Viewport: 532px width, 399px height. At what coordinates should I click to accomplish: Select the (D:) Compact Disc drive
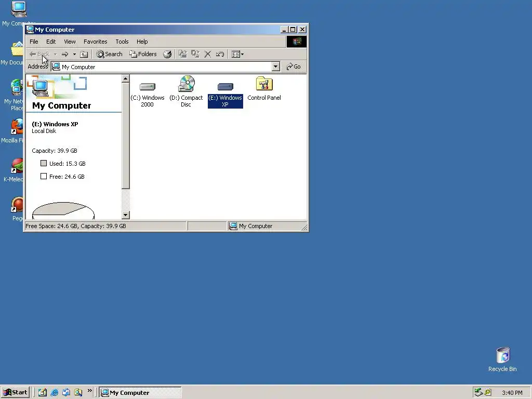(x=186, y=91)
